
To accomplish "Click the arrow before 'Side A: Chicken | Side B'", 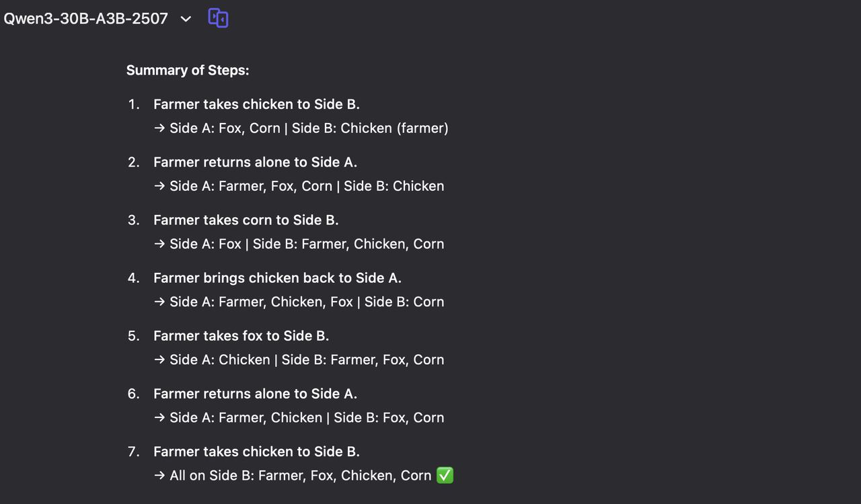I will (x=159, y=360).
